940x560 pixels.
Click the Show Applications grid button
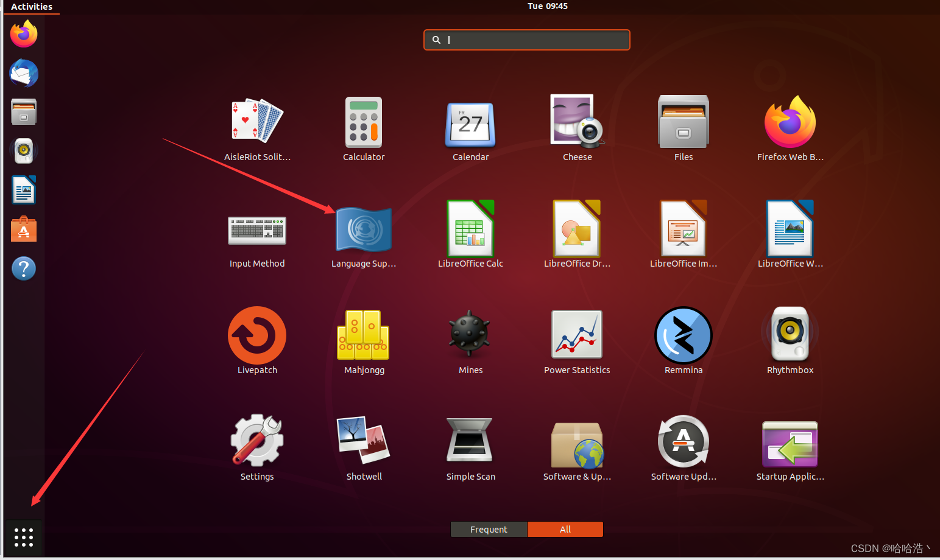[x=24, y=537]
